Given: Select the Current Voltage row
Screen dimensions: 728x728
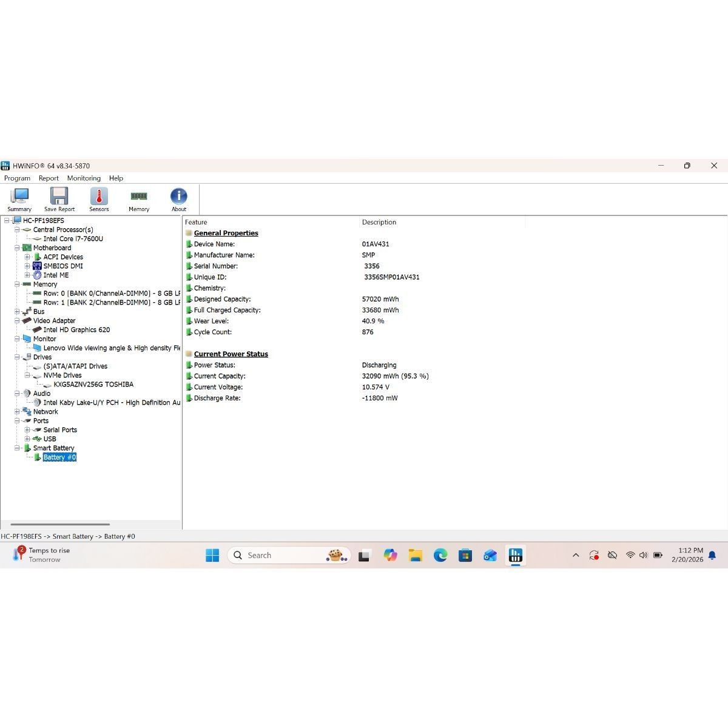Looking at the screenshot, I should 355,387.
